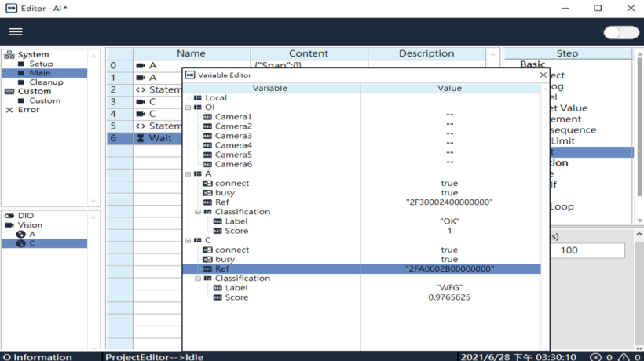
Task: Click the Editor app icon in title bar
Action: point(12,8)
